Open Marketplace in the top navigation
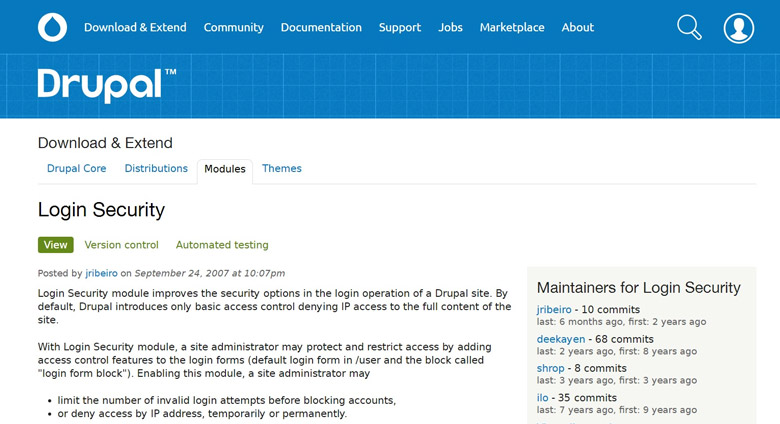 [512, 27]
